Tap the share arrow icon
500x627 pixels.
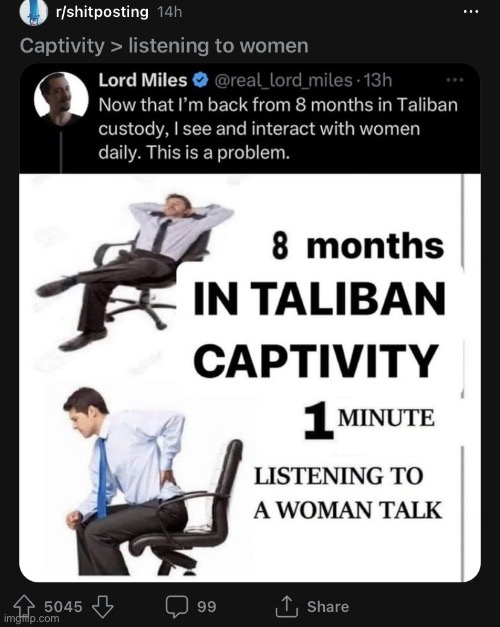tap(287, 607)
